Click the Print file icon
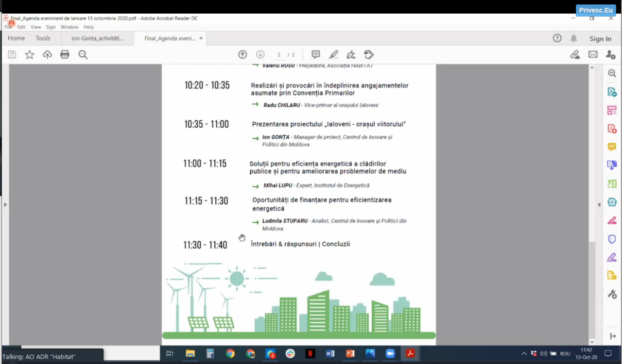Viewport: 622px width, 364px height. 65,55
